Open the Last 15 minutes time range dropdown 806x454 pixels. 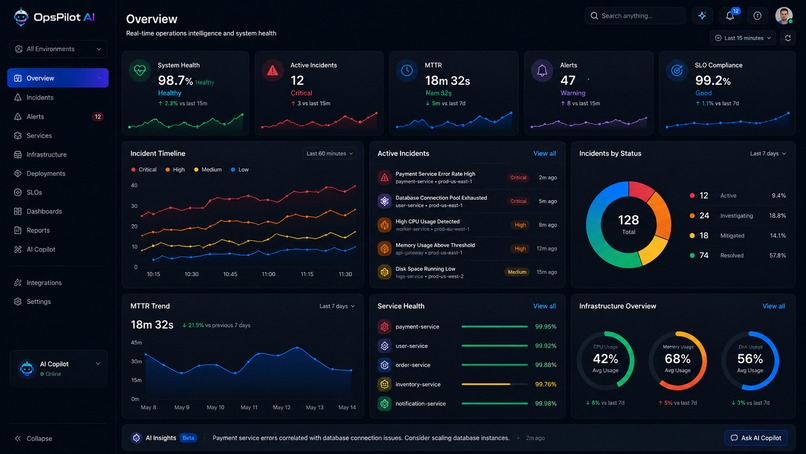point(743,38)
